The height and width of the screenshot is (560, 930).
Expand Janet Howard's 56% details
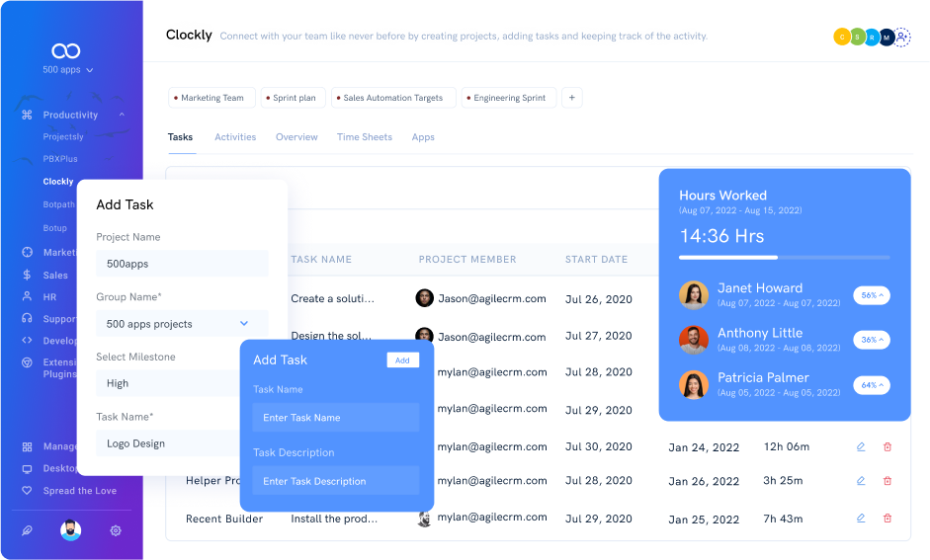coord(871,295)
